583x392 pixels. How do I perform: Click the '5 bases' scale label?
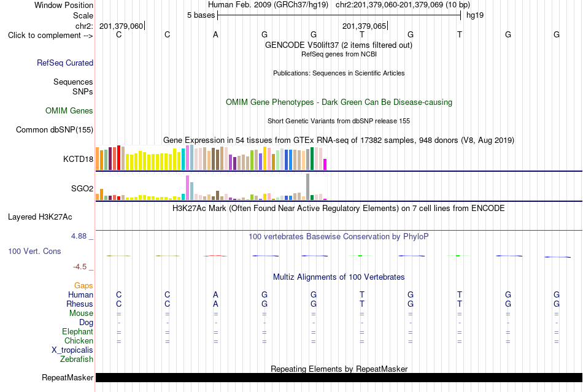point(201,15)
